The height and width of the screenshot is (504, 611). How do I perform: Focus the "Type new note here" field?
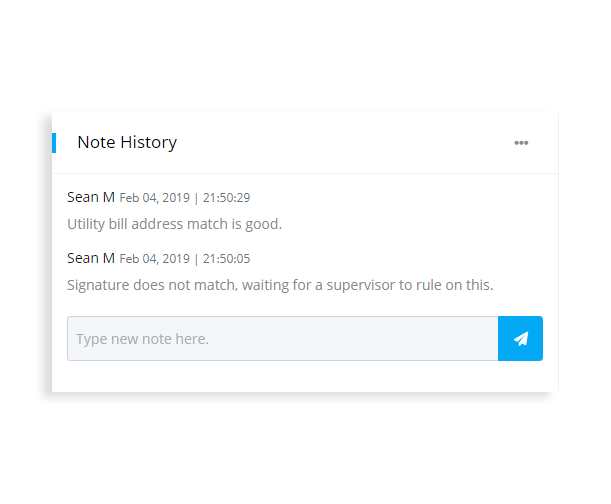click(282, 339)
